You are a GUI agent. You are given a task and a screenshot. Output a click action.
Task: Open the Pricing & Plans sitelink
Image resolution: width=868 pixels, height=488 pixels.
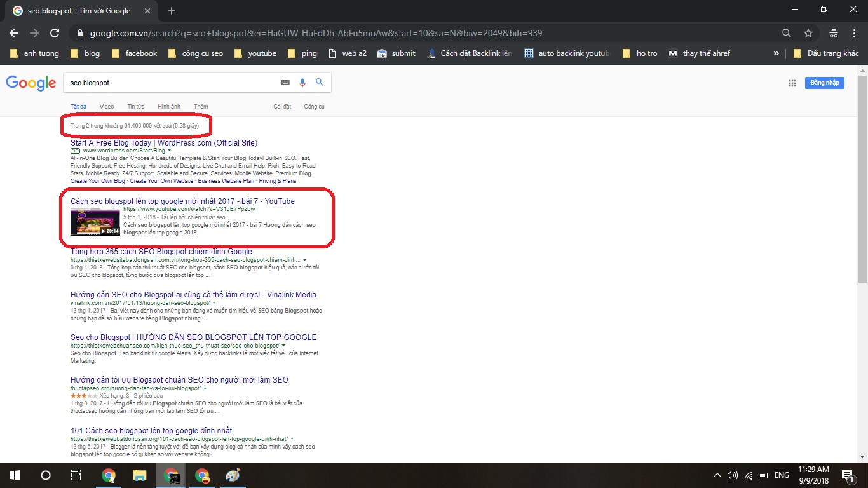coord(278,181)
